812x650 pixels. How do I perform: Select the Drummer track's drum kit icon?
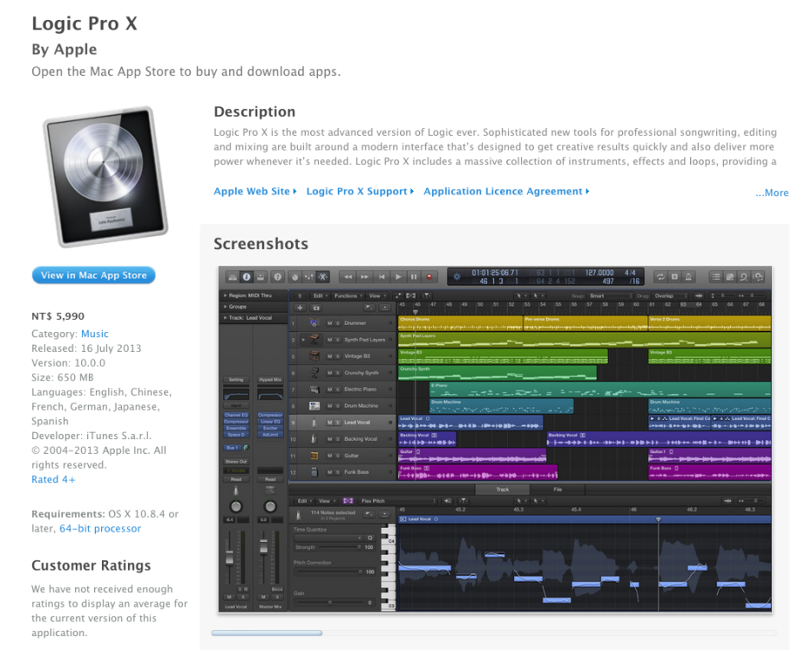tap(312, 322)
